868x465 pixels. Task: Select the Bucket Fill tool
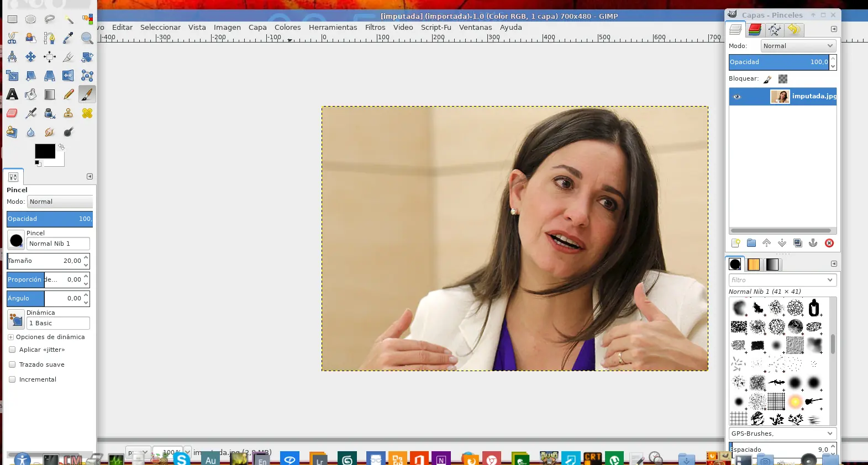[x=31, y=94]
